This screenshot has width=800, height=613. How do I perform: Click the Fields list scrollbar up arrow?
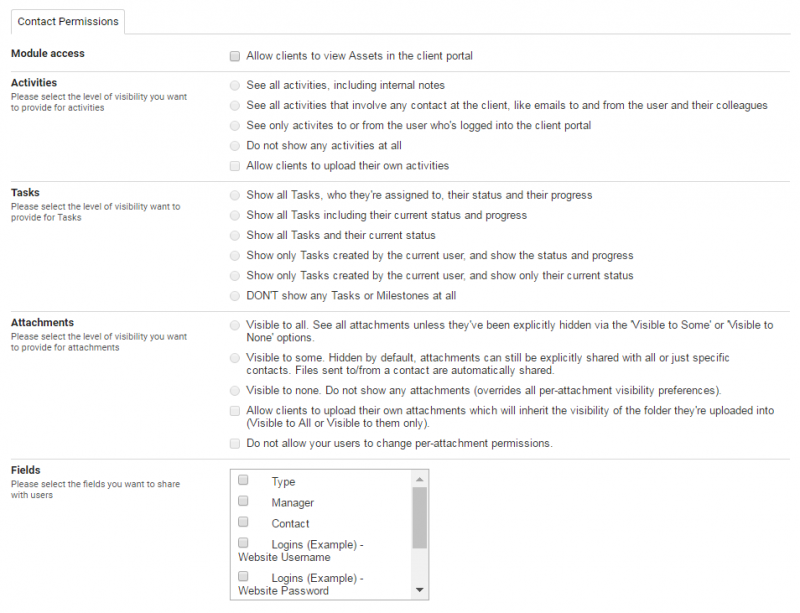420,478
